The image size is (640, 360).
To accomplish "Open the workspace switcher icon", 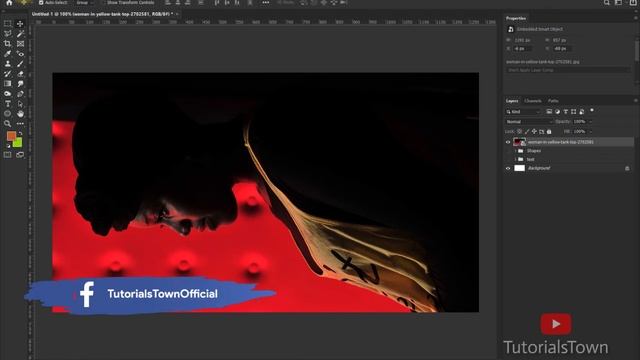I will [x=619, y=2].
